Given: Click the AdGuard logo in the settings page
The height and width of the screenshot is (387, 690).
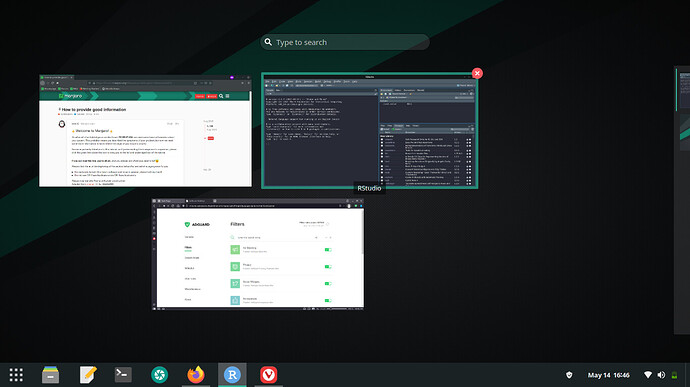Looking at the screenshot, I should point(197,225).
